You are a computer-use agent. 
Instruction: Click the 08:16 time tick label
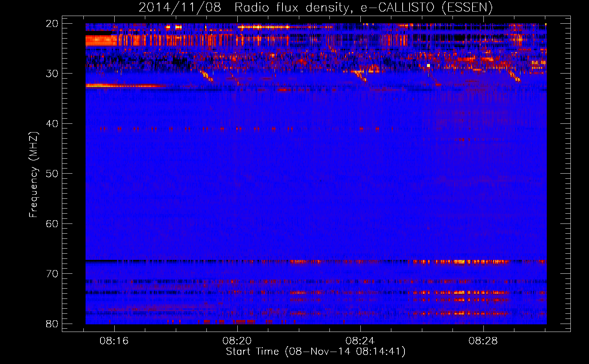[114, 341]
